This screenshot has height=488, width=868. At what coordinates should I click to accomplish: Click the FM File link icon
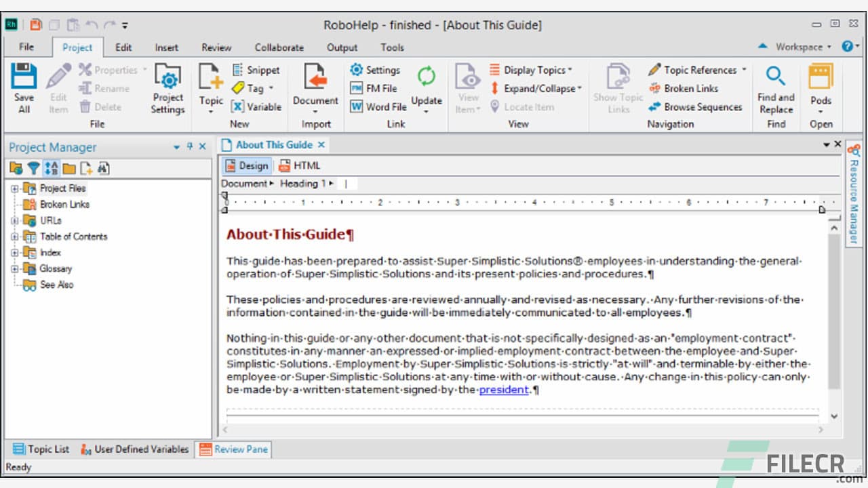coord(357,88)
